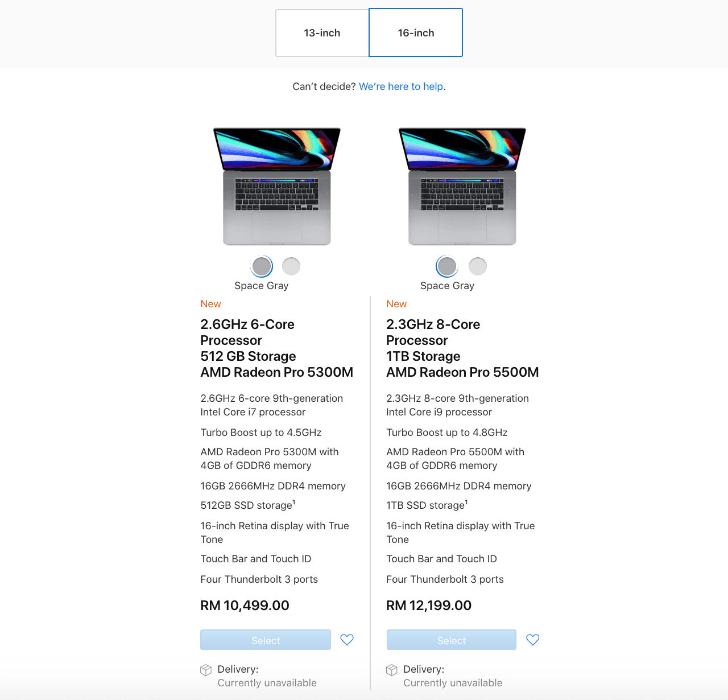The height and width of the screenshot is (700, 728).
Task: Open the We're here to help link
Action: tap(401, 87)
